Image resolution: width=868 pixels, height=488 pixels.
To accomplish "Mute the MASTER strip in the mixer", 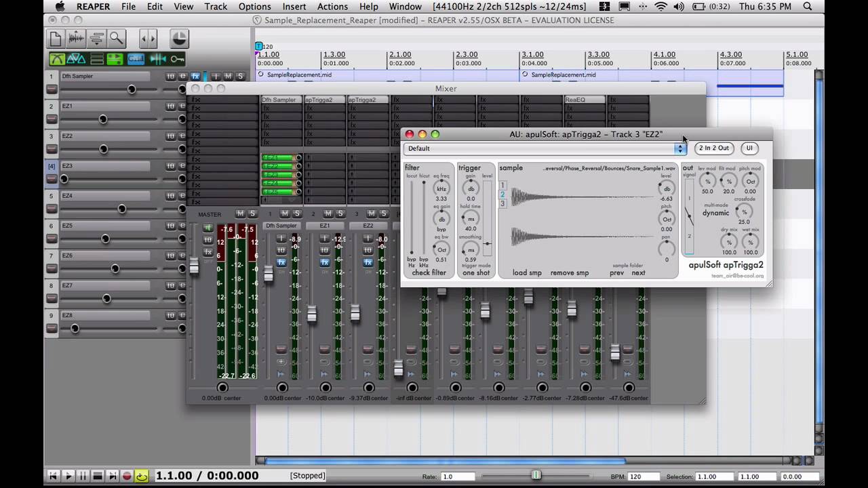I will (239, 214).
